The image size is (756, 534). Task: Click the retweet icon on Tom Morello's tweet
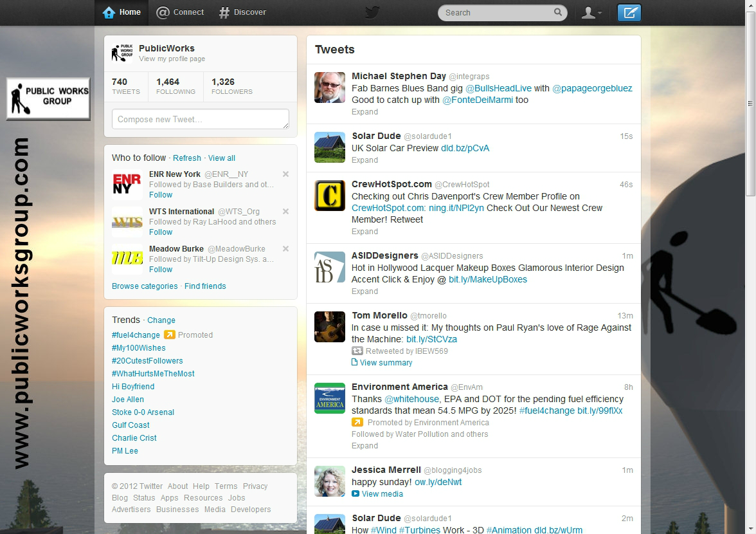click(x=357, y=351)
